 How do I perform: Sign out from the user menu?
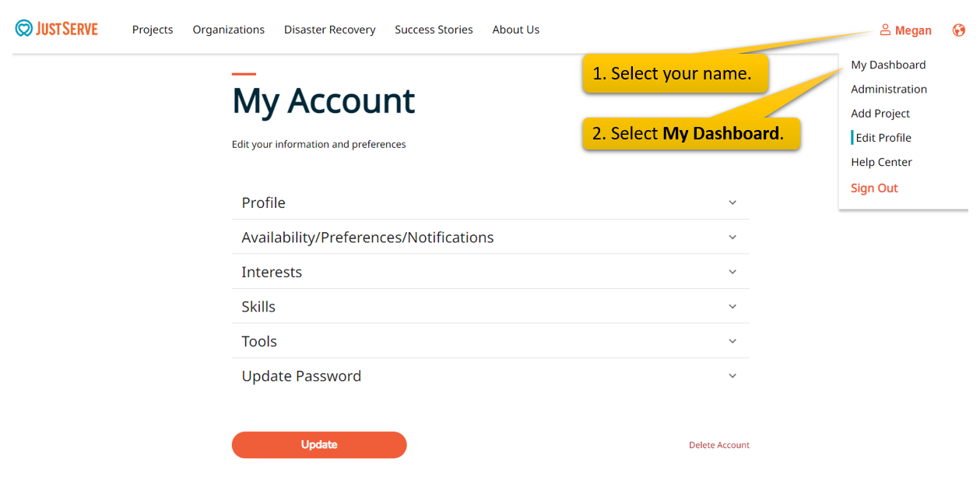pos(874,188)
